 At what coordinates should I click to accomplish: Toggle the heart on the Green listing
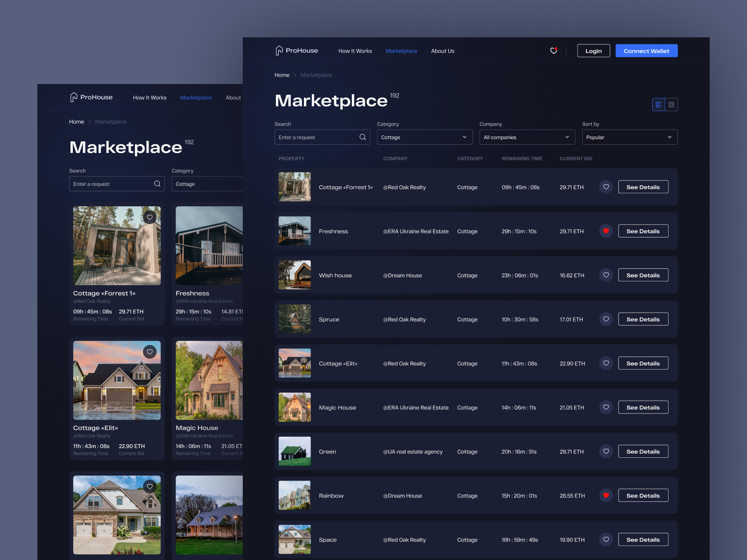click(x=606, y=451)
